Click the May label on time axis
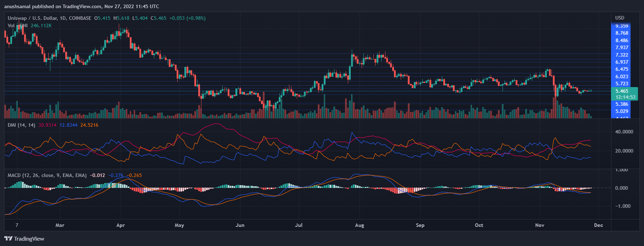 click(x=179, y=225)
